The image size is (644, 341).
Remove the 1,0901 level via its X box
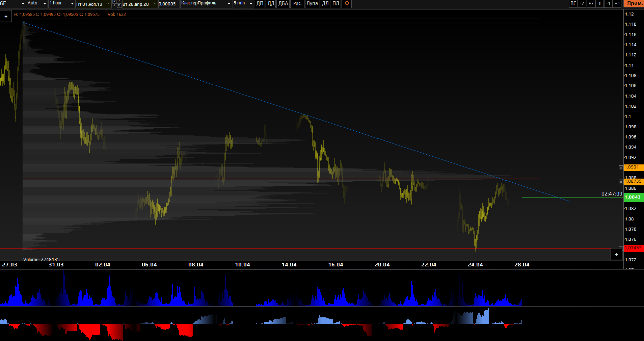pyautogui.click(x=621, y=168)
